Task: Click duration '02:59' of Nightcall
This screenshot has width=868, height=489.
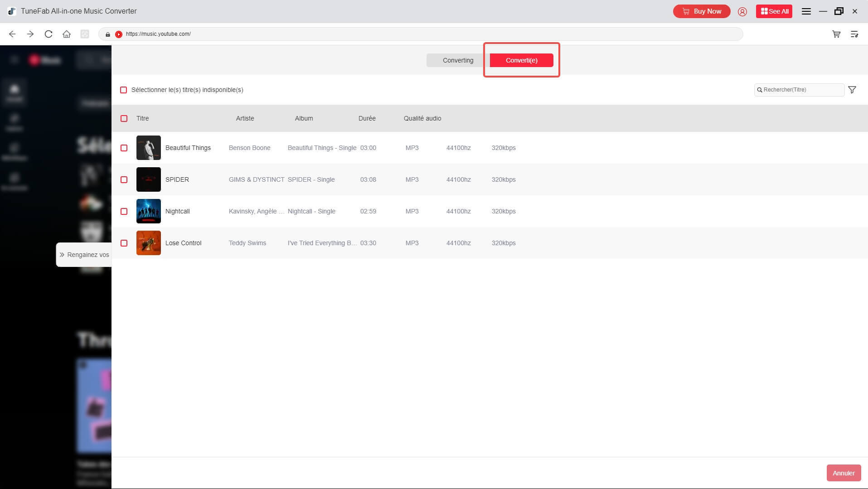Action: 368,211
